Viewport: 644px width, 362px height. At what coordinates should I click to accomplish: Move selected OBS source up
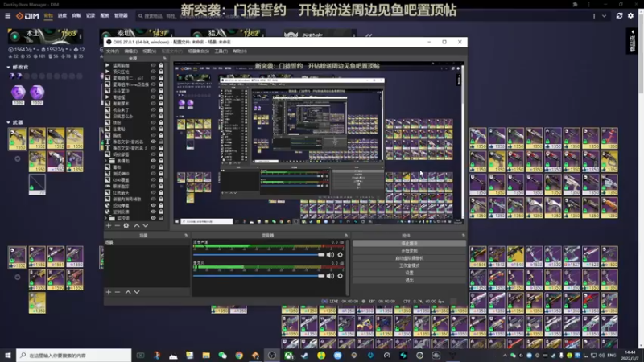(136, 226)
